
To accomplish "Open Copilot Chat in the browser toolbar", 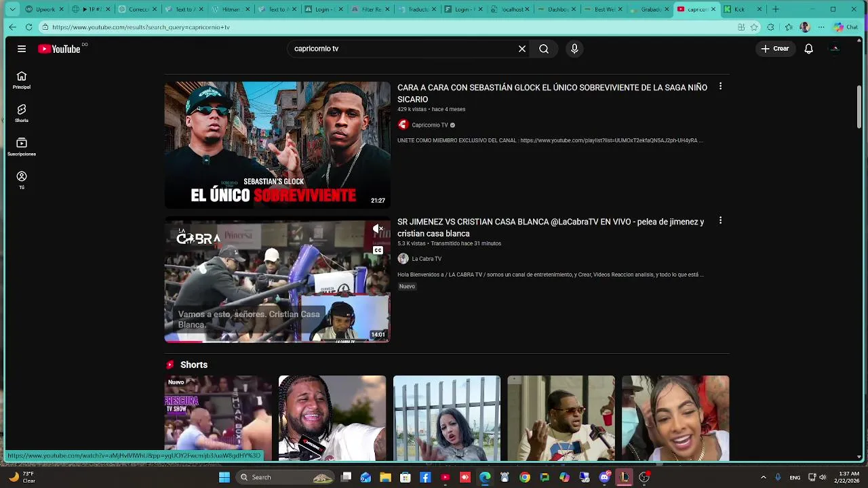I will pos(846,27).
